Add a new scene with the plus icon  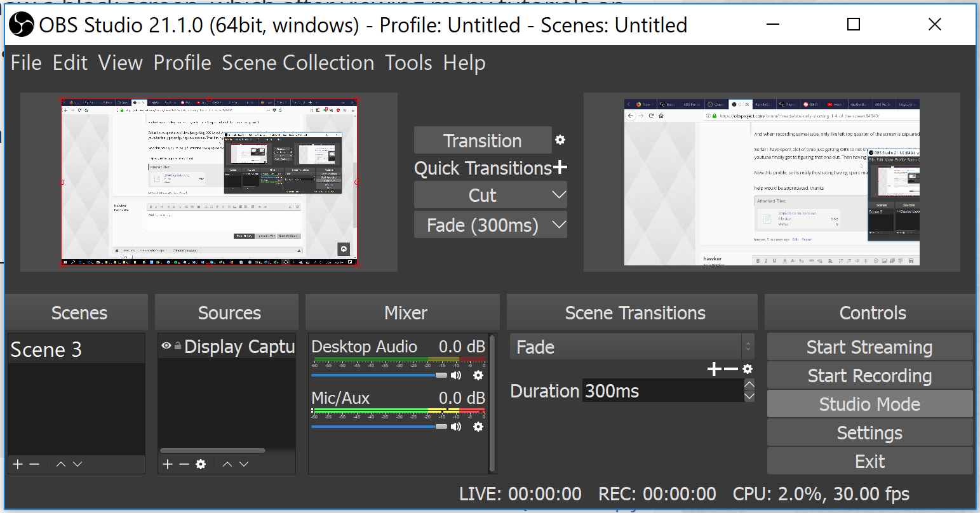(18, 464)
